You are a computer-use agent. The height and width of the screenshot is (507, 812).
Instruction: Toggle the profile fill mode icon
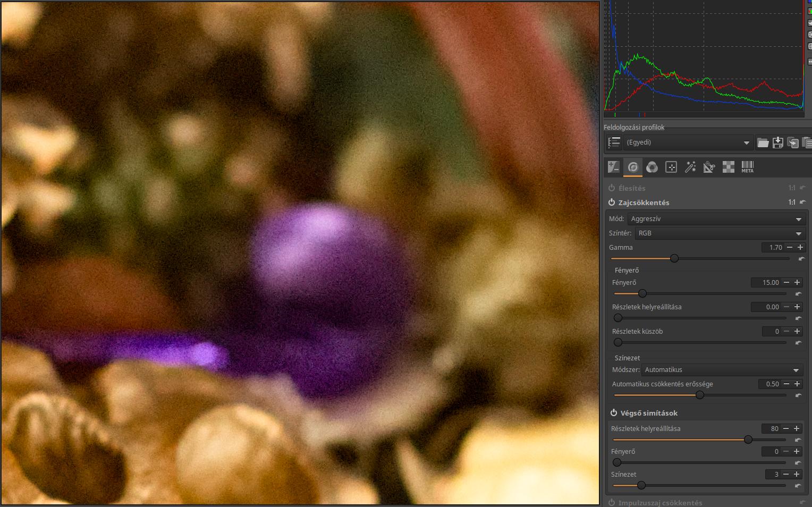(x=614, y=142)
